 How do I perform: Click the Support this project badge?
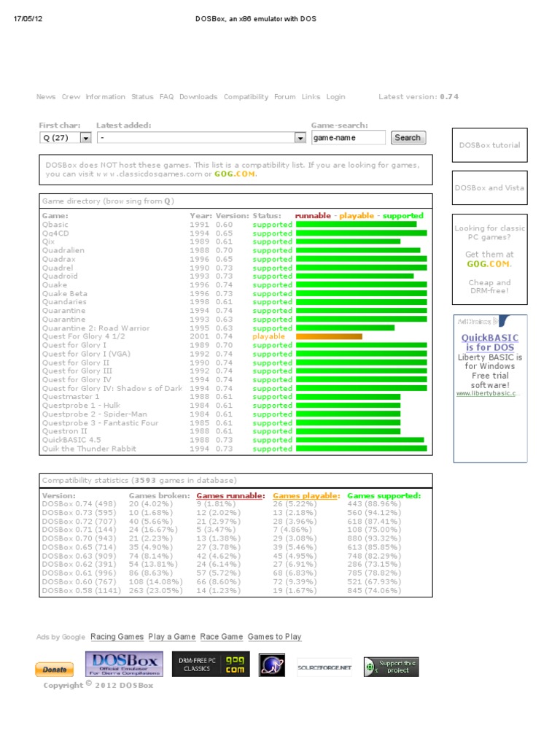(391, 667)
